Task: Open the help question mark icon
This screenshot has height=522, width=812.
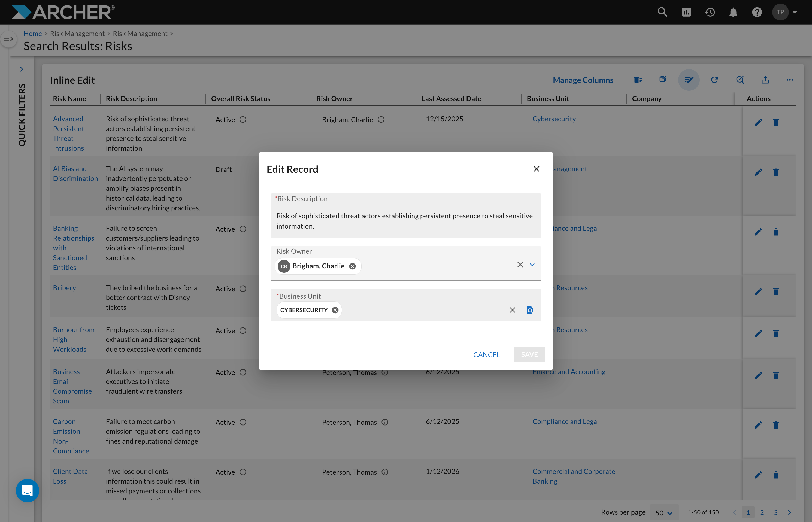Action: coord(757,12)
